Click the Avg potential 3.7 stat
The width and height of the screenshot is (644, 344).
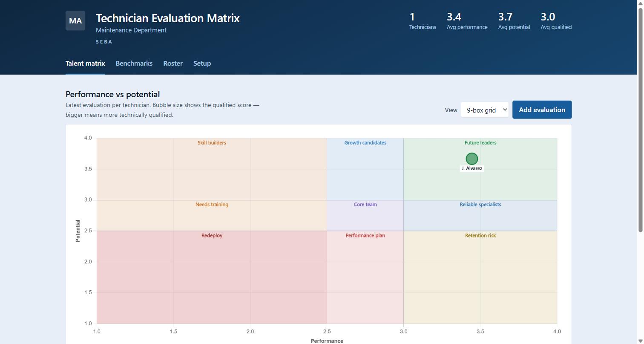pos(514,21)
